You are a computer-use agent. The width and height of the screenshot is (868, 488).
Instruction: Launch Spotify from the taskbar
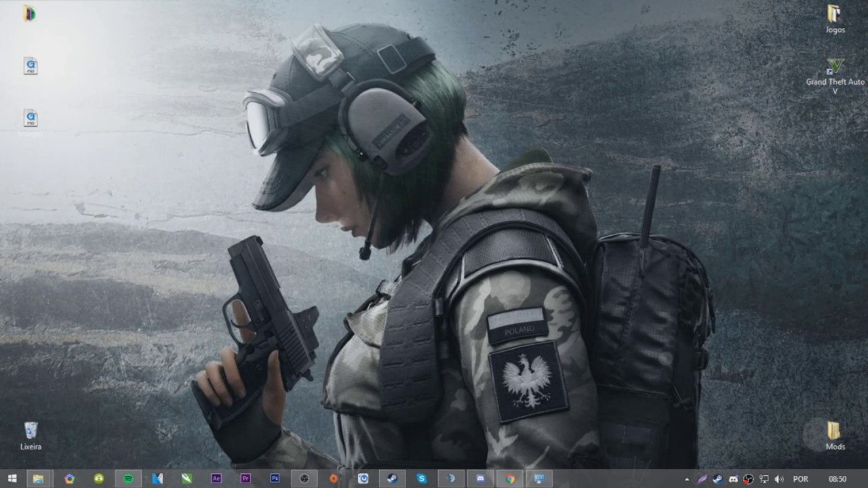tap(128, 479)
